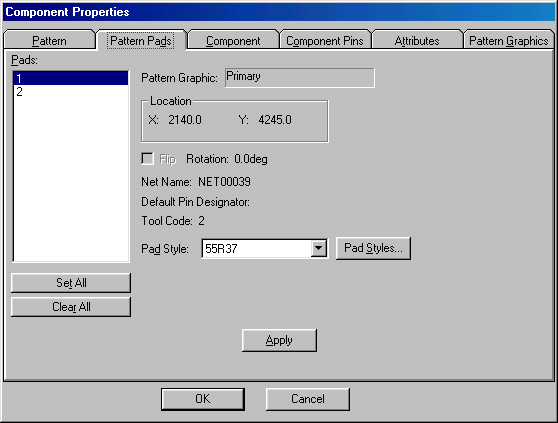Select pad 2 in Pads list

coord(70,92)
